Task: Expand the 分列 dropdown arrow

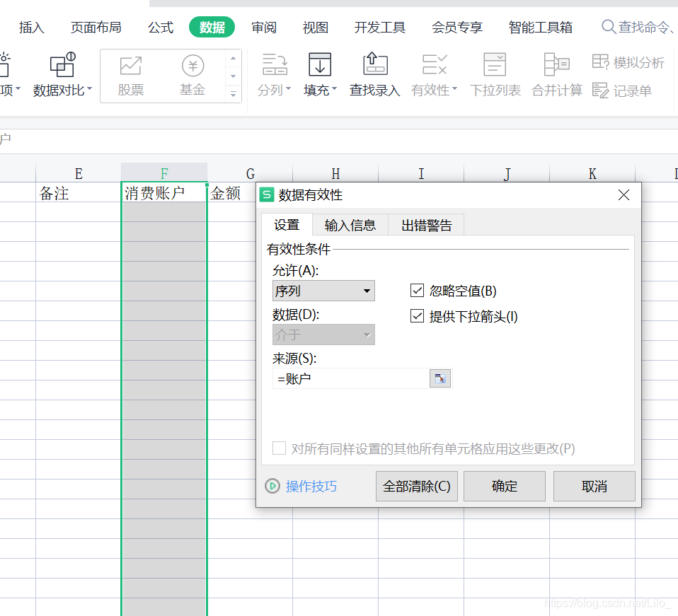Action: click(x=288, y=89)
